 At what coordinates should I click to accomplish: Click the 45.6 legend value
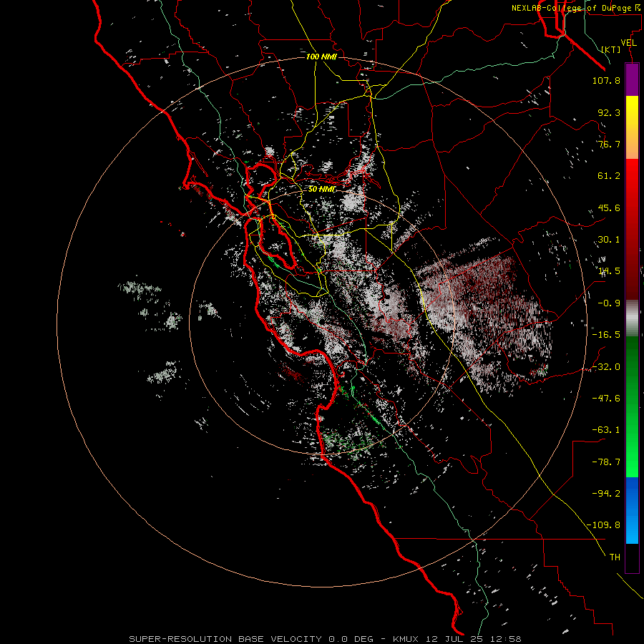point(609,208)
